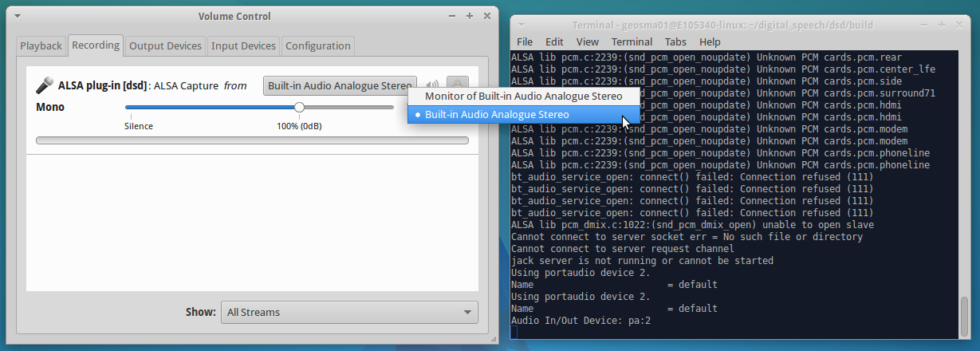This screenshot has height=351, width=980.
Task: Click the recording level meter bar
Action: 252,140
